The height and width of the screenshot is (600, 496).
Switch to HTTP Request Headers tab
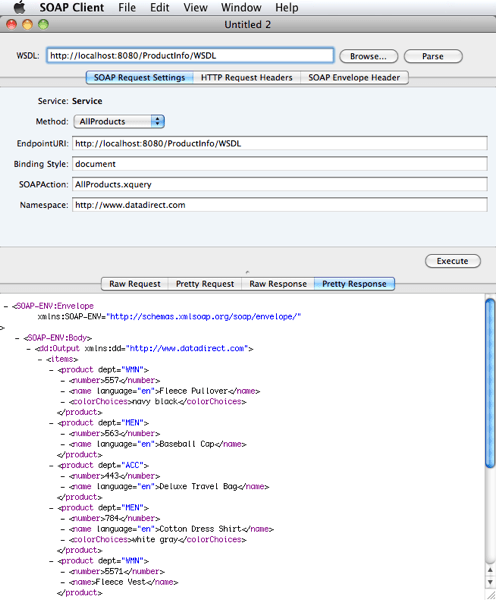(247, 78)
